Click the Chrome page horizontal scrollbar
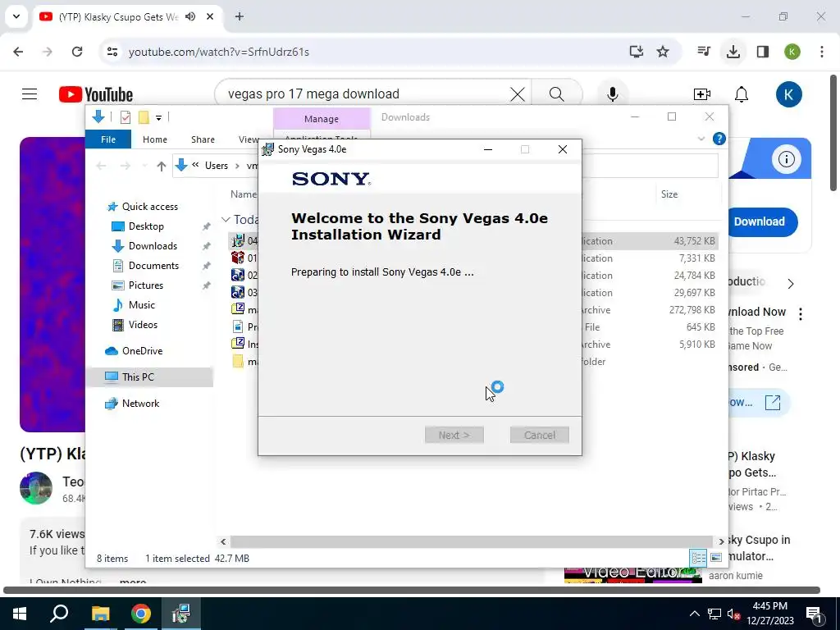 [412, 591]
